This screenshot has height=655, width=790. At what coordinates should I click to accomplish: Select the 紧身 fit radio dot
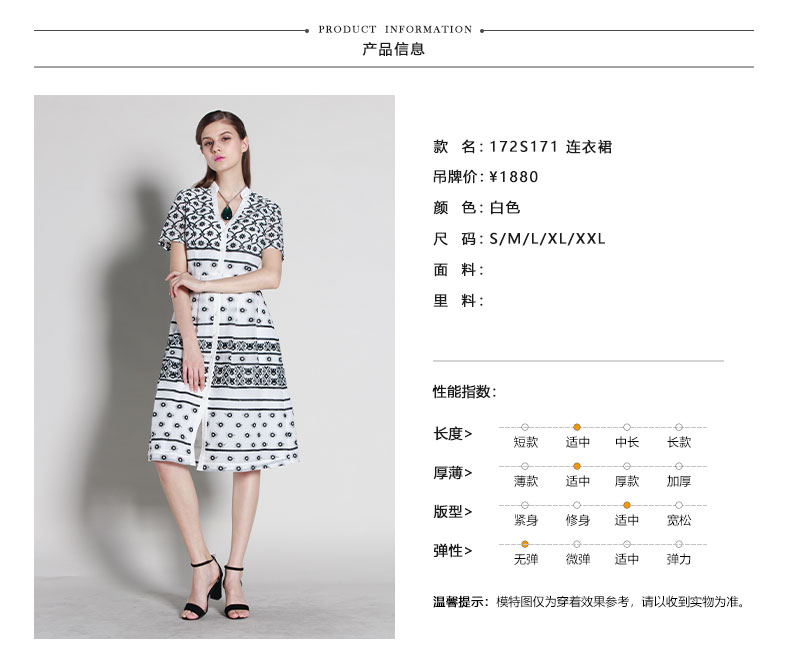tap(525, 505)
